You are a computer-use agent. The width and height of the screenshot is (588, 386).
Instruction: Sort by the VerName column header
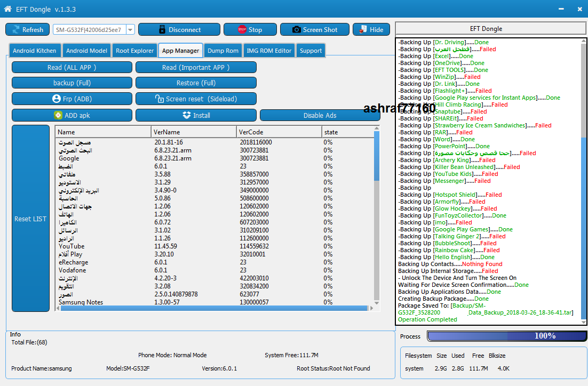tap(194, 132)
